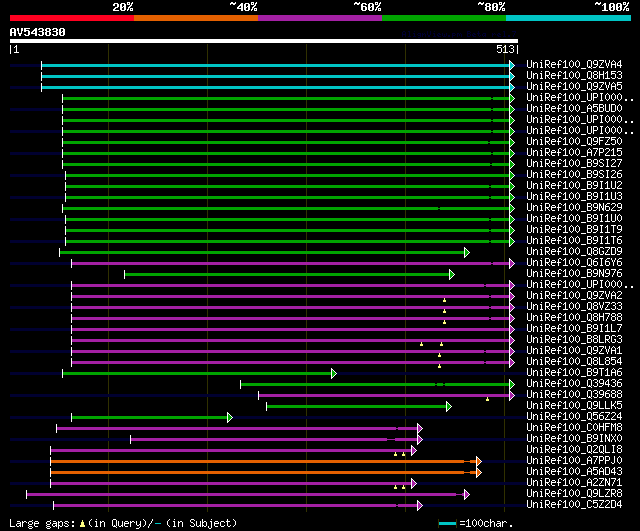The height and width of the screenshot is (531, 640).
Task: Pick the UniRef100_Q8VZ33 label
Action: pos(574,307)
